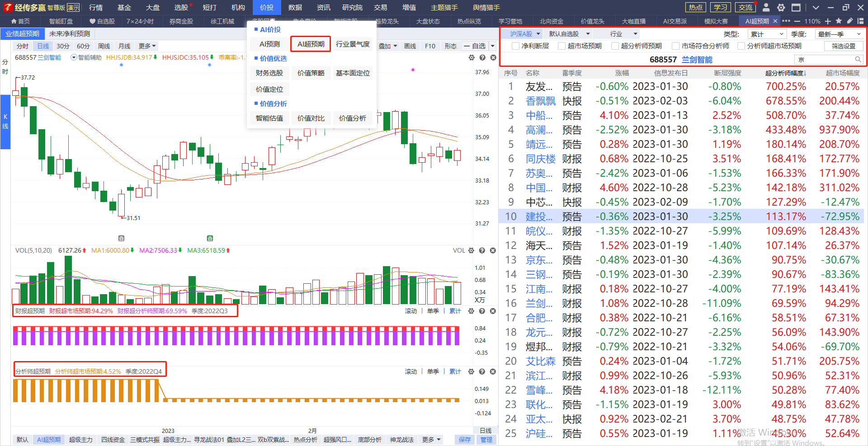
Task: Select the 周线 period button
Action: pos(104,46)
